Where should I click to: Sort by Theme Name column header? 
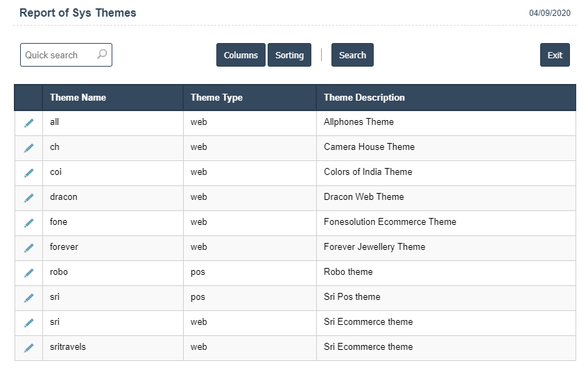click(78, 98)
